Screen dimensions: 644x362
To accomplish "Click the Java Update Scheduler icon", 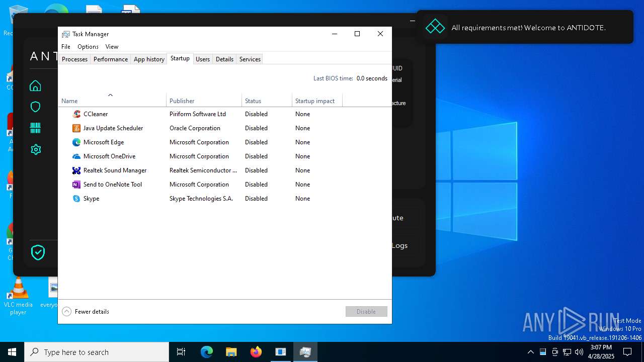I will pos(76,128).
